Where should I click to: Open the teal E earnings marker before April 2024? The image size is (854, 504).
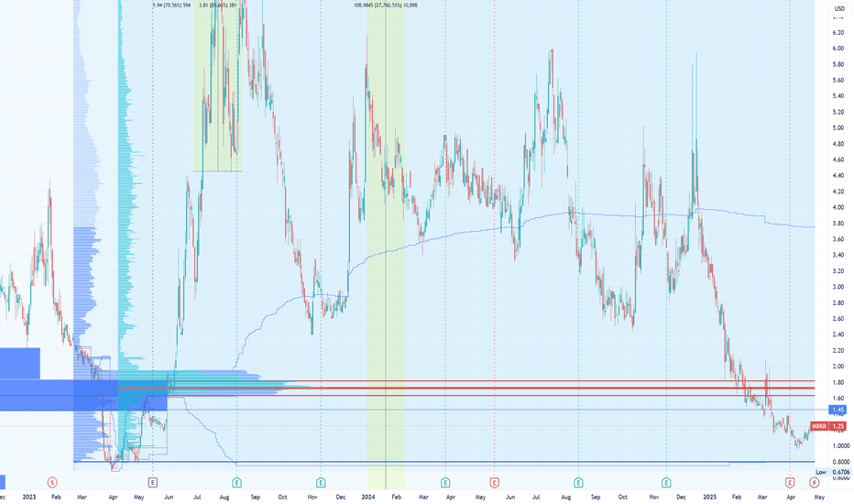click(445, 482)
